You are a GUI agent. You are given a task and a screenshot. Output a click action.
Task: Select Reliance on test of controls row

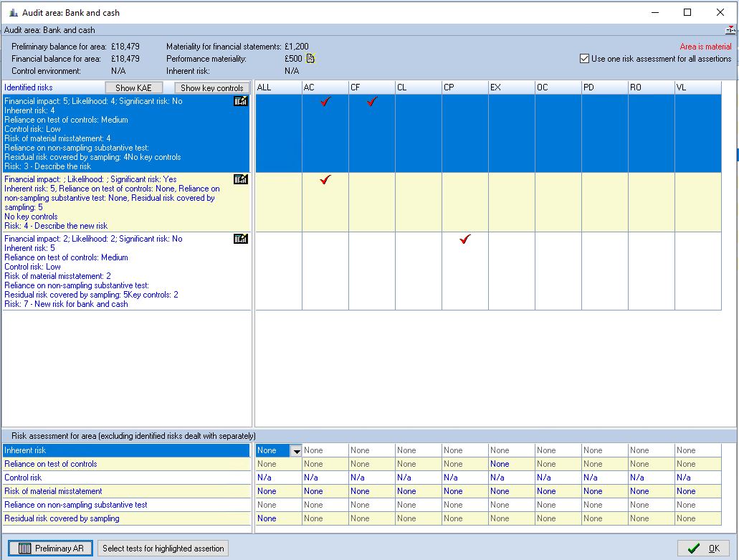tap(126, 464)
